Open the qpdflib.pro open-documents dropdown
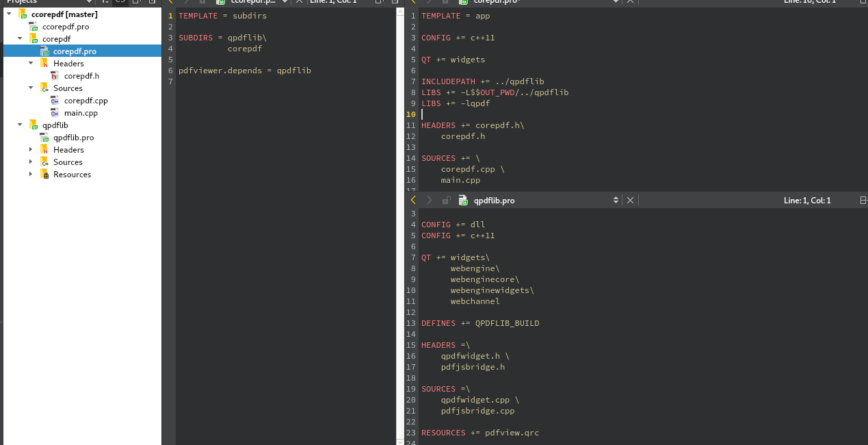 tap(616, 201)
